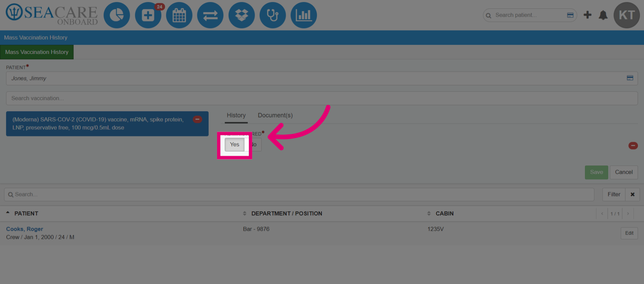The height and width of the screenshot is (284, 644).
Task: Open the KT user avatar menu
Action: point(627,15)
